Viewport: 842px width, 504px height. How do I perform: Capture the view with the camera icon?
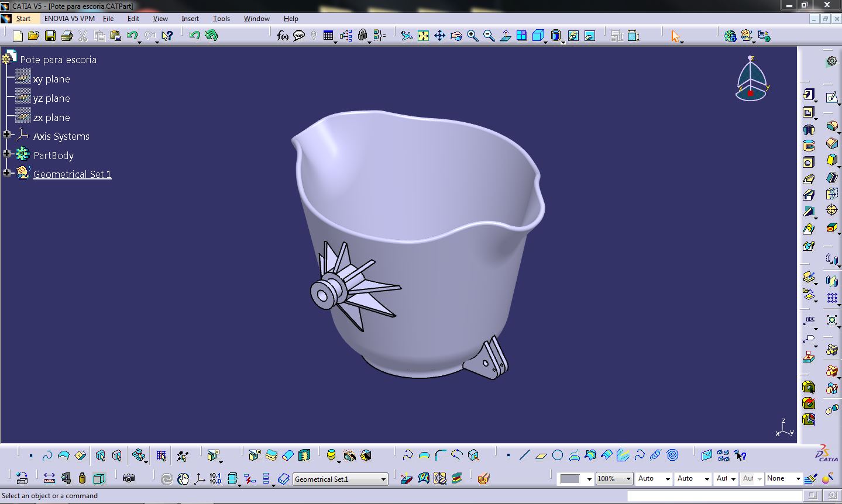click(x=129, y=478)
